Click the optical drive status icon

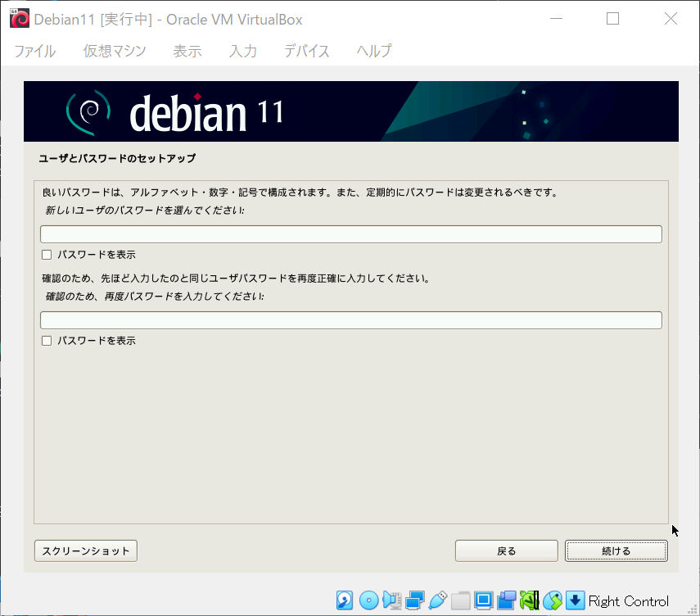point(368,600)
